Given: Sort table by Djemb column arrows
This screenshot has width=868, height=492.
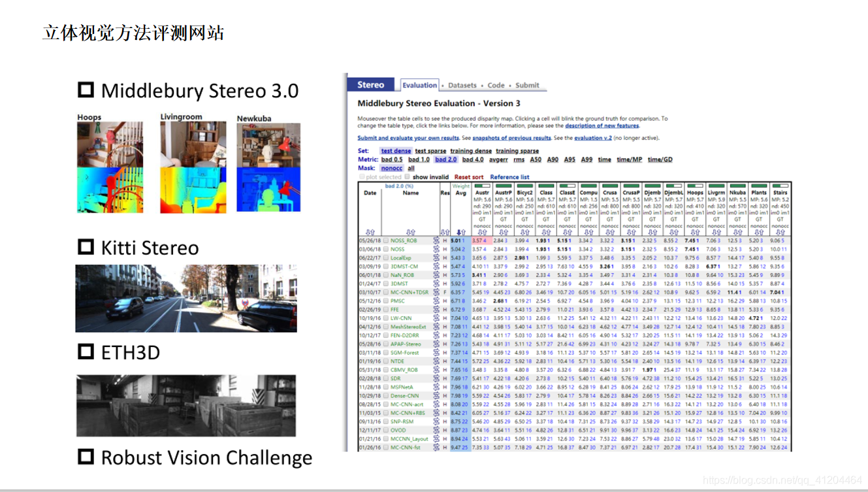Looking at the screenshot, I should click(x=652, y=232).
